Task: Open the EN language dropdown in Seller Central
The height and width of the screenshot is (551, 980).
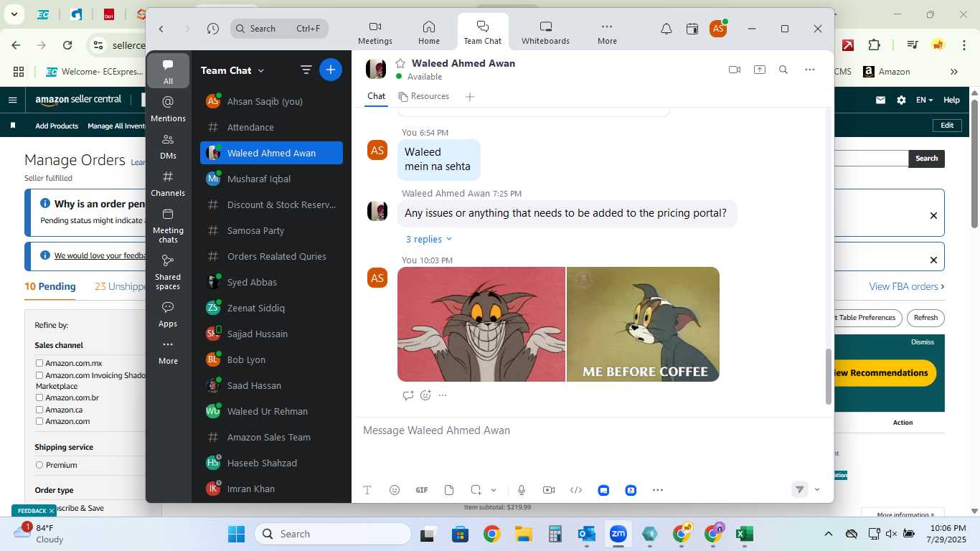Action: pos(924,100)
